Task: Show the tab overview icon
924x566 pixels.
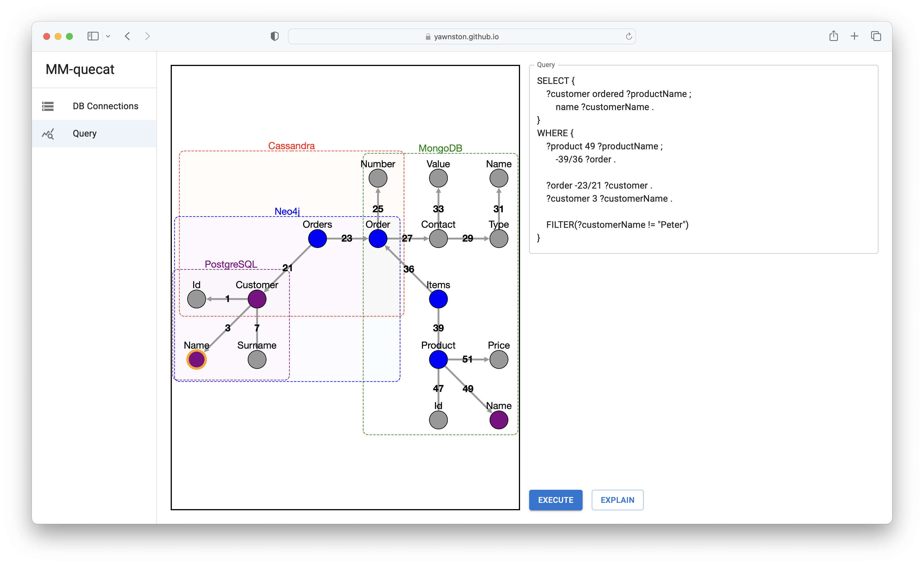Action: (876, 36)
